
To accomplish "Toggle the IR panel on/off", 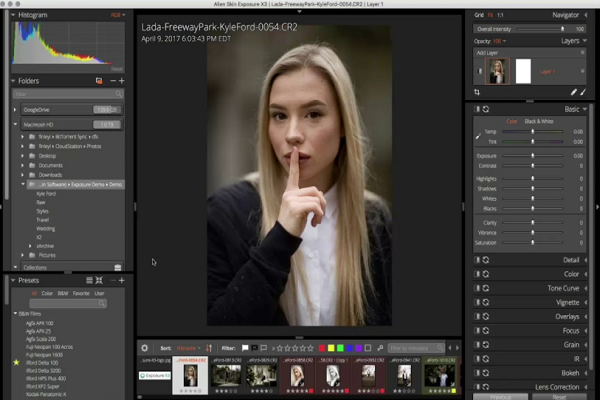I will pos(477,359).
